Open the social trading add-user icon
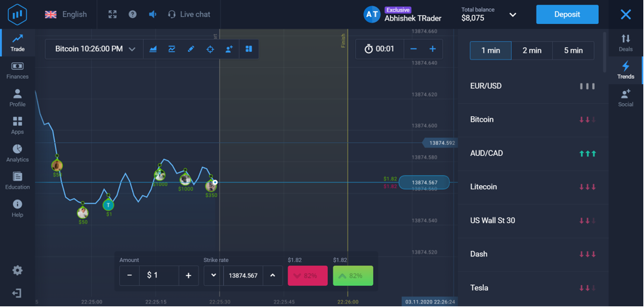 click(229, 49)
